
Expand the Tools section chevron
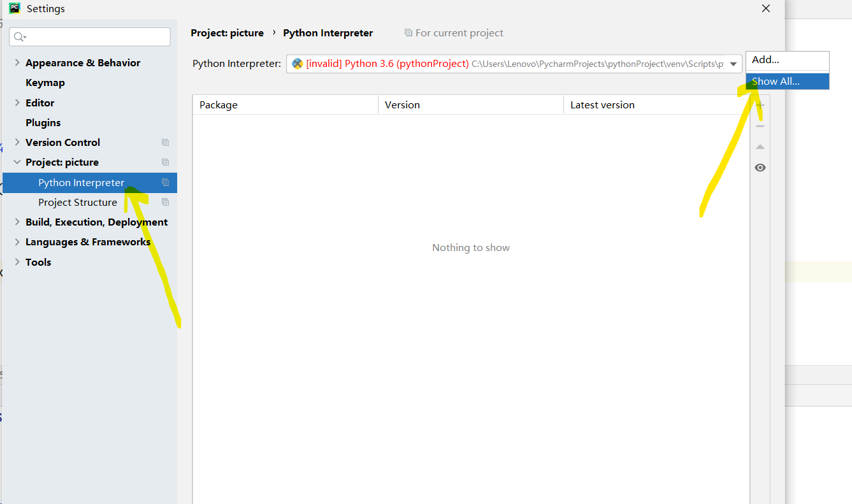pos(17,262)
